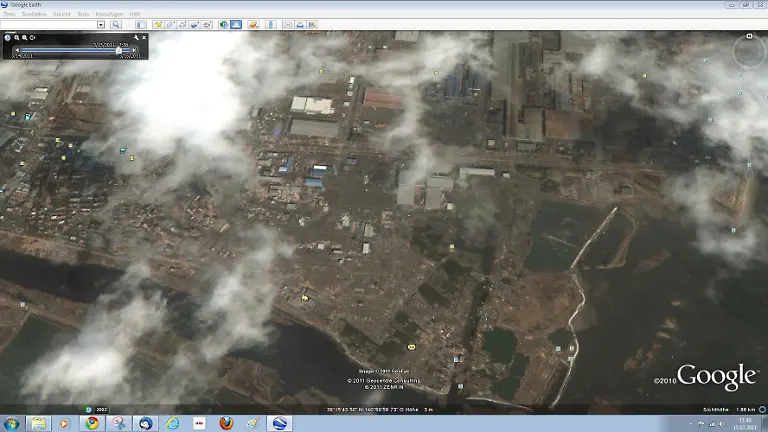
Task: Open the Tools menu
Action: pyautogui.click(x=83, y=15)
